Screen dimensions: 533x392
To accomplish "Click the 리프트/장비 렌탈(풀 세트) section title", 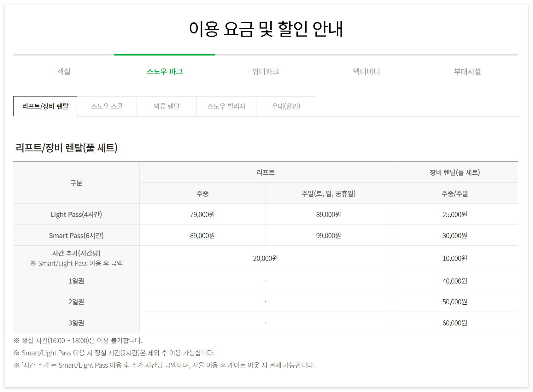I will [67, 147].
